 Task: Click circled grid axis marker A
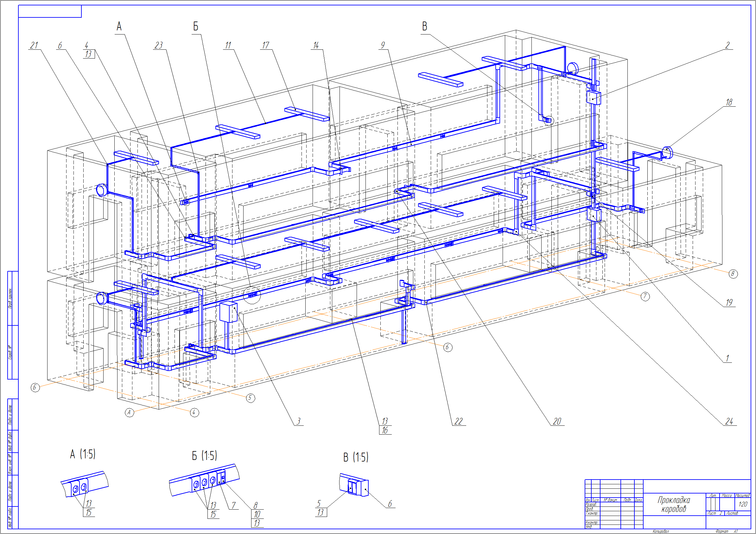(x=130, y=412)
